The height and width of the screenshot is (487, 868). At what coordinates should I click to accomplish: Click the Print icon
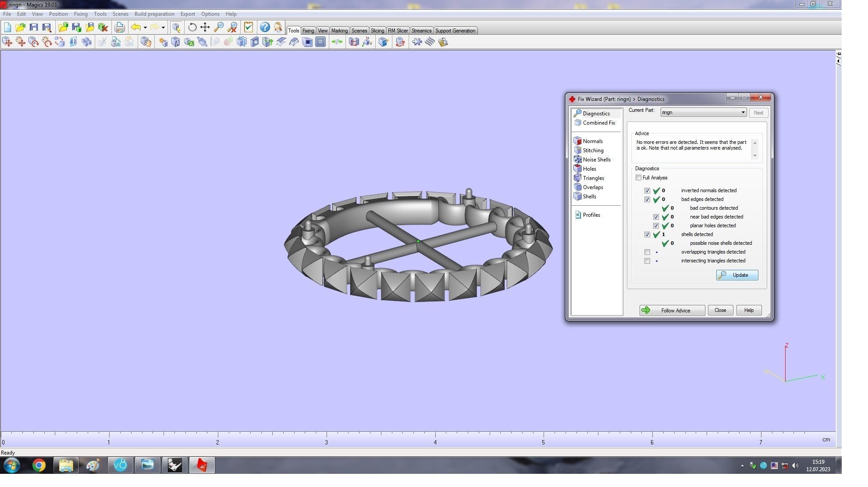(x=119, y=27)
